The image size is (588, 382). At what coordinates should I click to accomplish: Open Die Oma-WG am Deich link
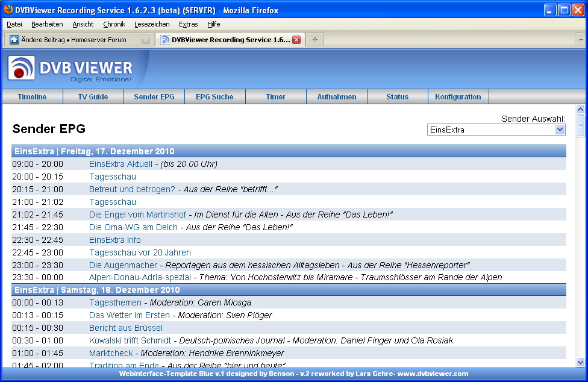[x=133, y=227]
